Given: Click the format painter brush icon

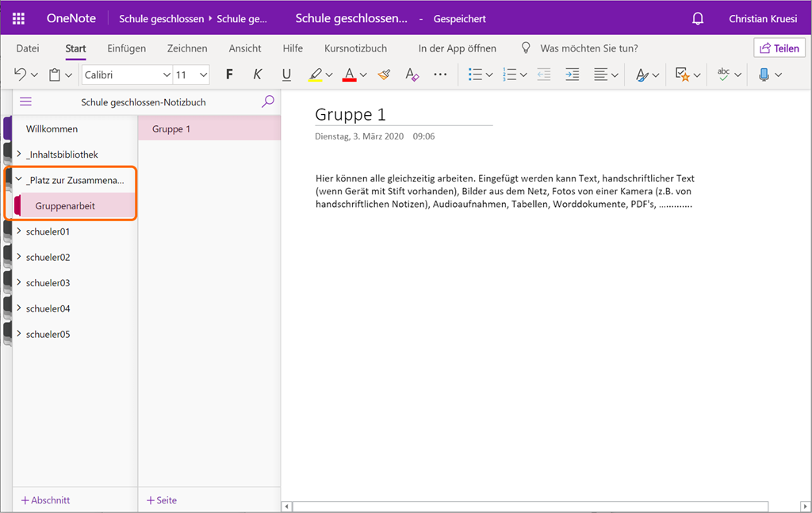Looking at the screenshot, I should [x=385, y=75].
